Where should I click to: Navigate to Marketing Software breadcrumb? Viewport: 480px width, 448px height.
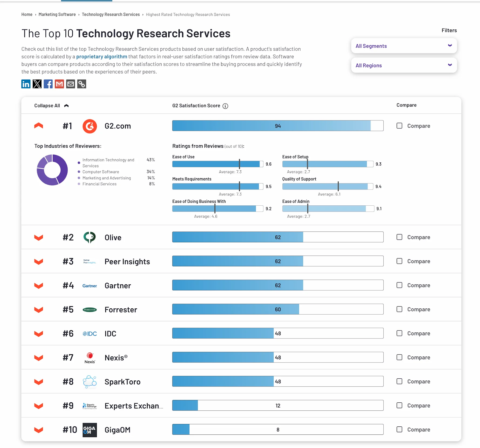tap(57, 14)
